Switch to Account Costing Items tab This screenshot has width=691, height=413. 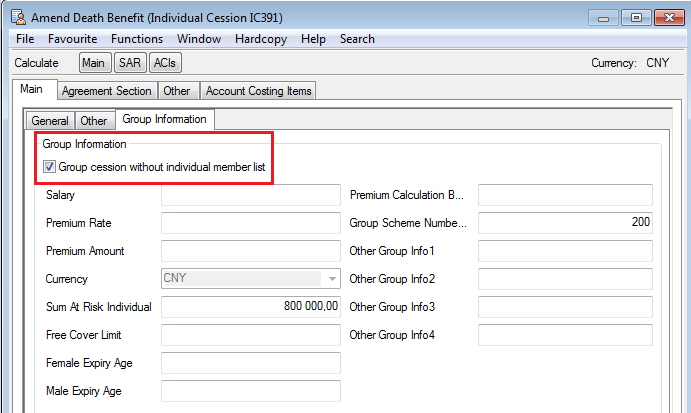click(258, 91)
